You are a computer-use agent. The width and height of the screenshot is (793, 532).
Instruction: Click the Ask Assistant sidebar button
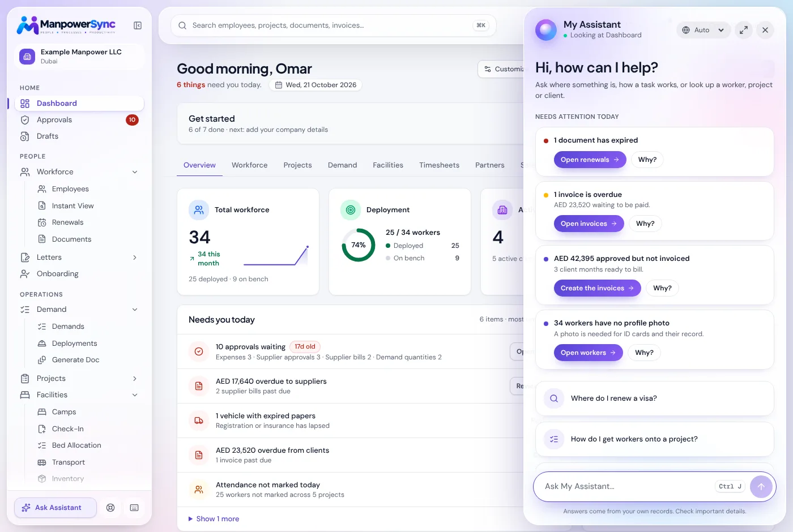(56, 508)
